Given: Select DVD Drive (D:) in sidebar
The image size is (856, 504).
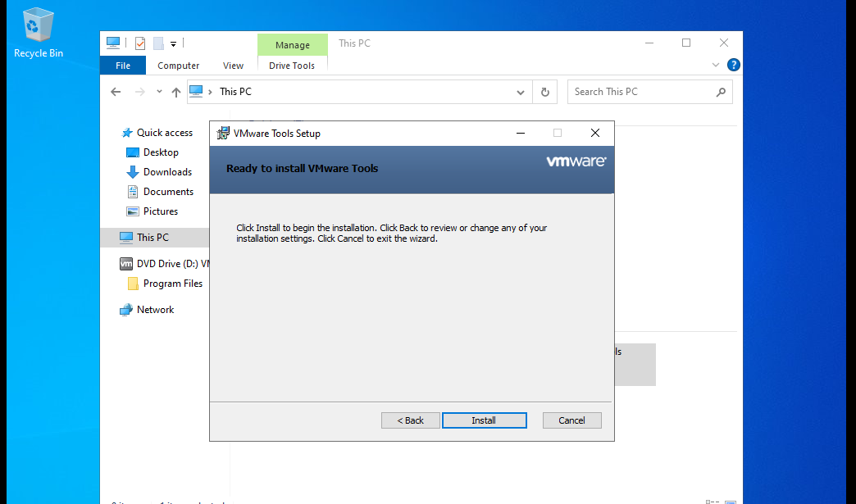Looking at the screenshot, I should tap(164, 263).
